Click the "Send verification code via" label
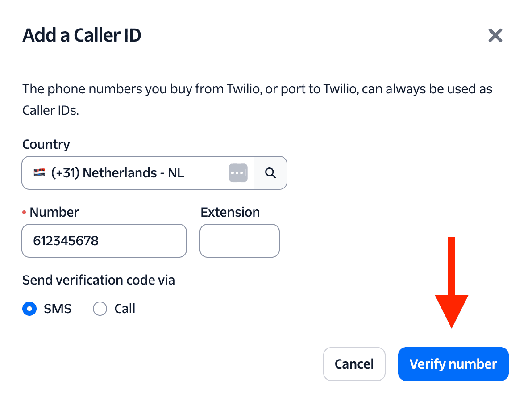Screen dimensions: 532x402 pyautogui.click(x=99, y=280)
